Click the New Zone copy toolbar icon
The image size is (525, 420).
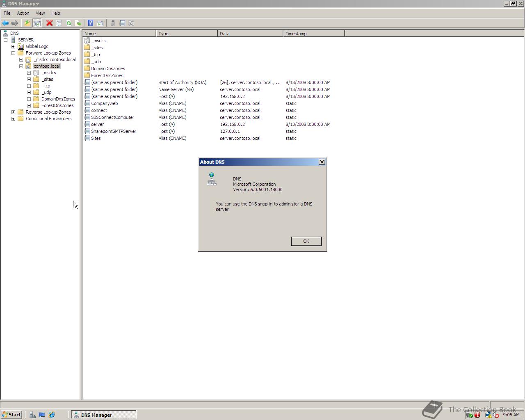tap(132, 23)
